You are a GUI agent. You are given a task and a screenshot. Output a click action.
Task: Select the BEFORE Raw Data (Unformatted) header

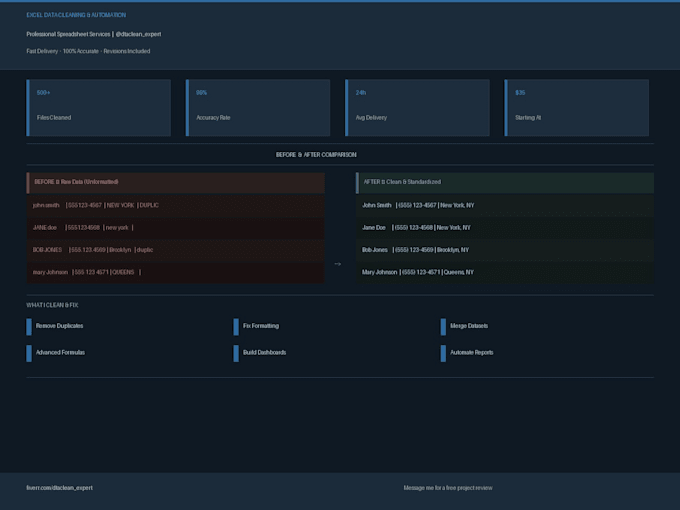pyautogui.click(x=176, y=183)
